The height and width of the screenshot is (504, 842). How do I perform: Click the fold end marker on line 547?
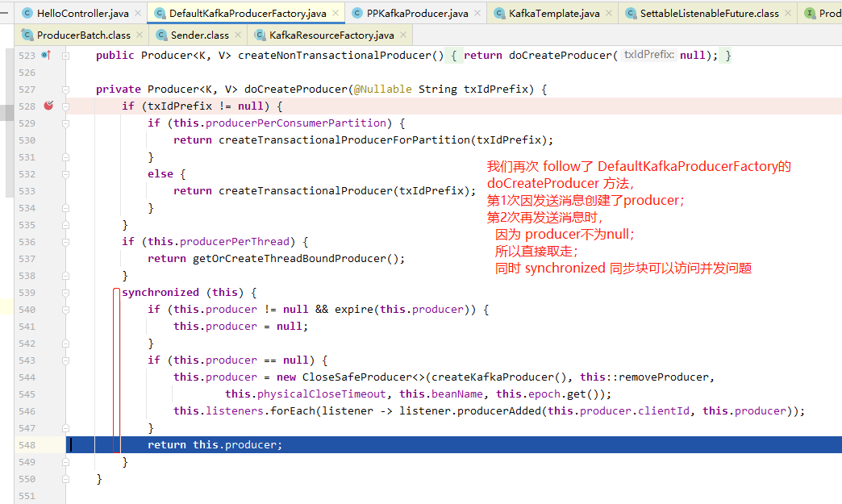point(65,428)
